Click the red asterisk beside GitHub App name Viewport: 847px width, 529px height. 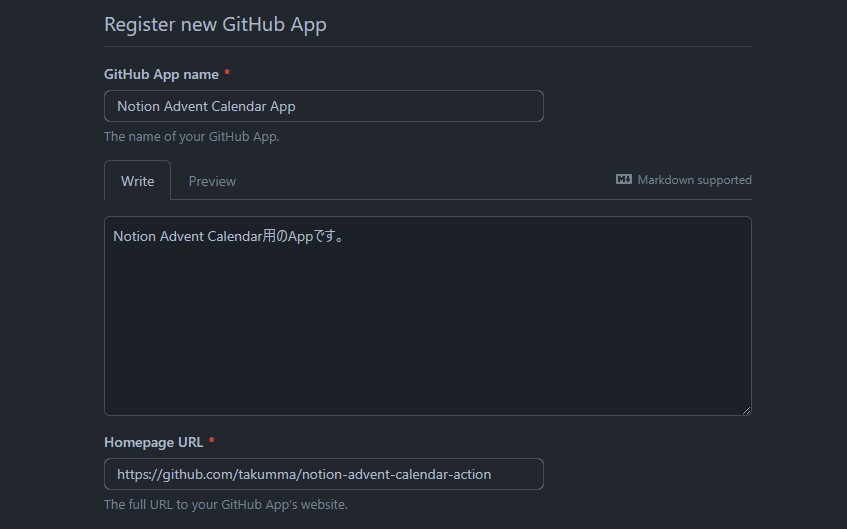click(x=227, y=73)
